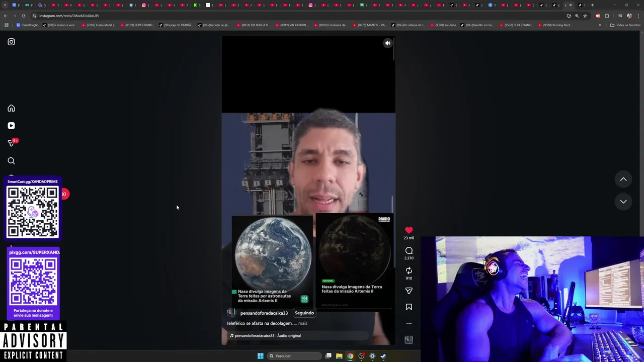Switch to Chrome on taskbar
Viewport: 644px width, 362px height.
[350, 356]
